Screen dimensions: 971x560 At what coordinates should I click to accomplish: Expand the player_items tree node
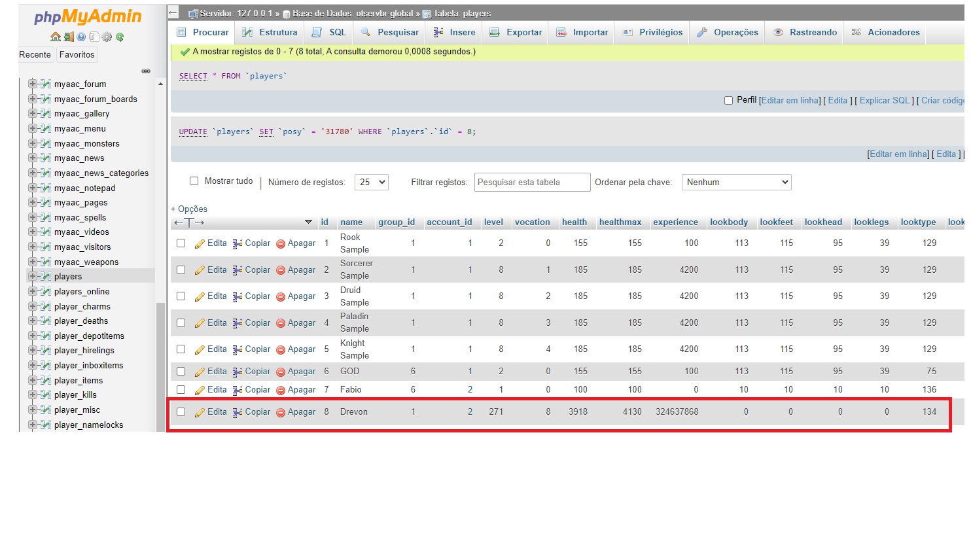pos(32,381)
